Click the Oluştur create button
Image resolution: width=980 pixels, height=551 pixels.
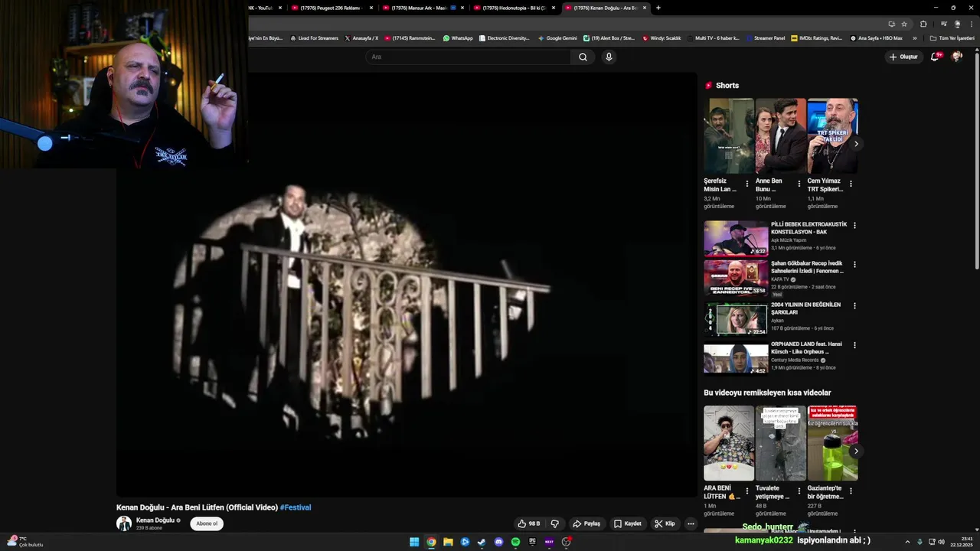903,57
